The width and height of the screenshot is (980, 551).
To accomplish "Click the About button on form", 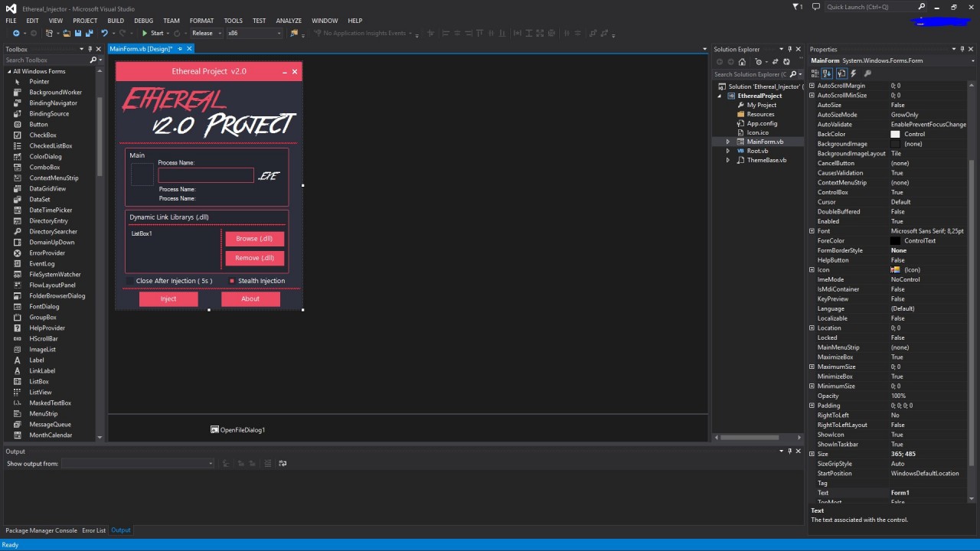I will click(250, 298).
